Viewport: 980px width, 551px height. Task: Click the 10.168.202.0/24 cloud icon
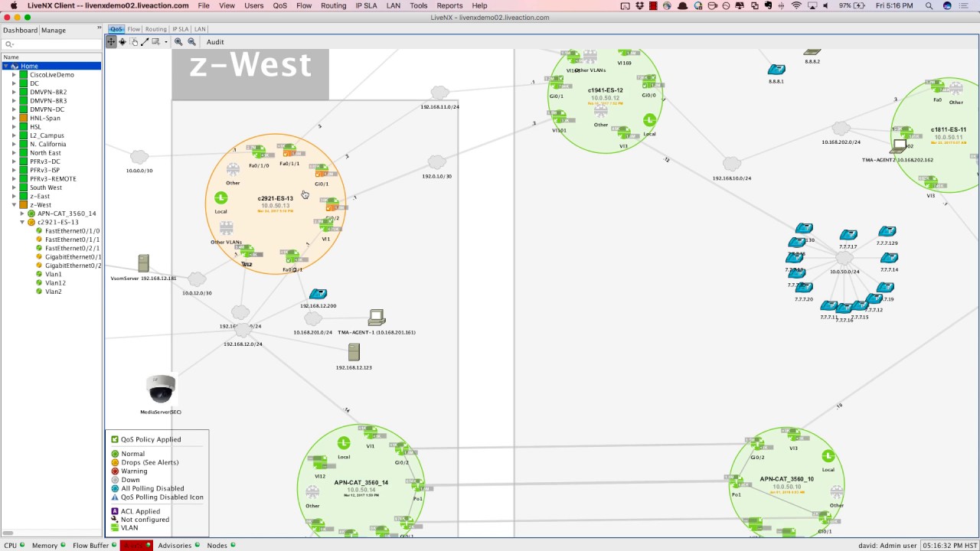(841, 129)
